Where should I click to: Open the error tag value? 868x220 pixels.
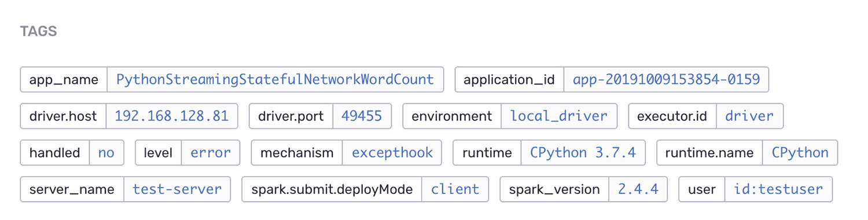coord(211,152)
